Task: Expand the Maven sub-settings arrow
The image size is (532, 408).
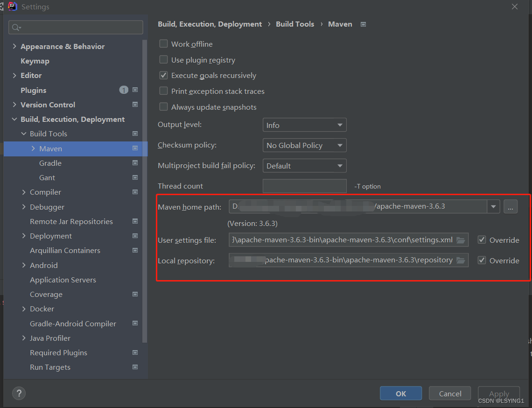Action: click(x=33, y=148)
